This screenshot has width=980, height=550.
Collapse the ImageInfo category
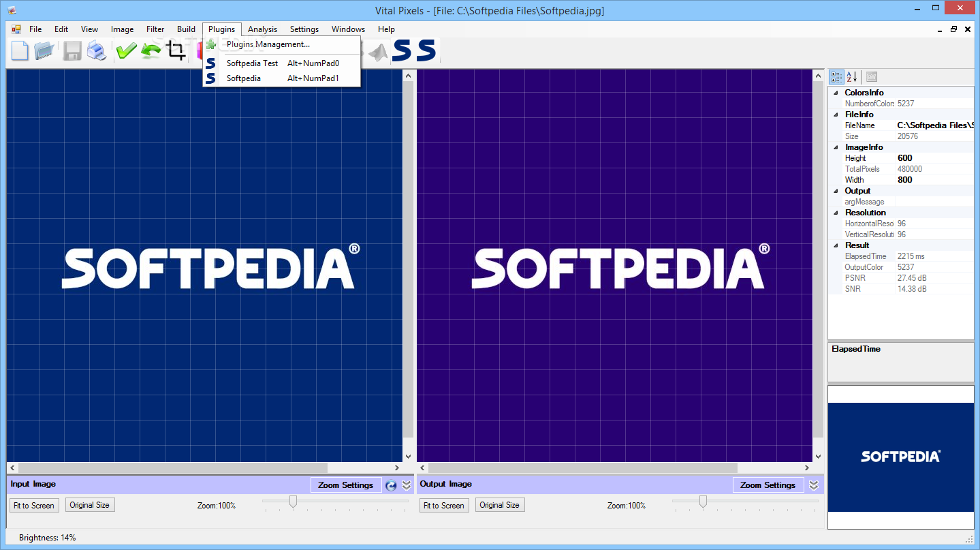click(836, 147)
